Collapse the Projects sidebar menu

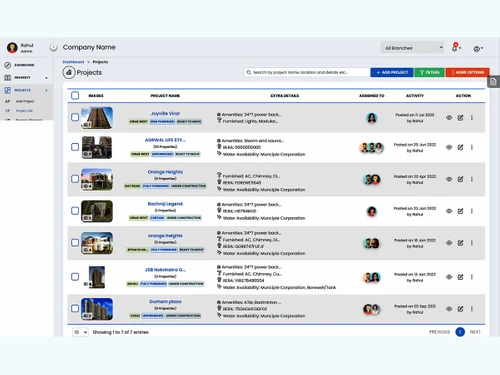pos(26,90)
